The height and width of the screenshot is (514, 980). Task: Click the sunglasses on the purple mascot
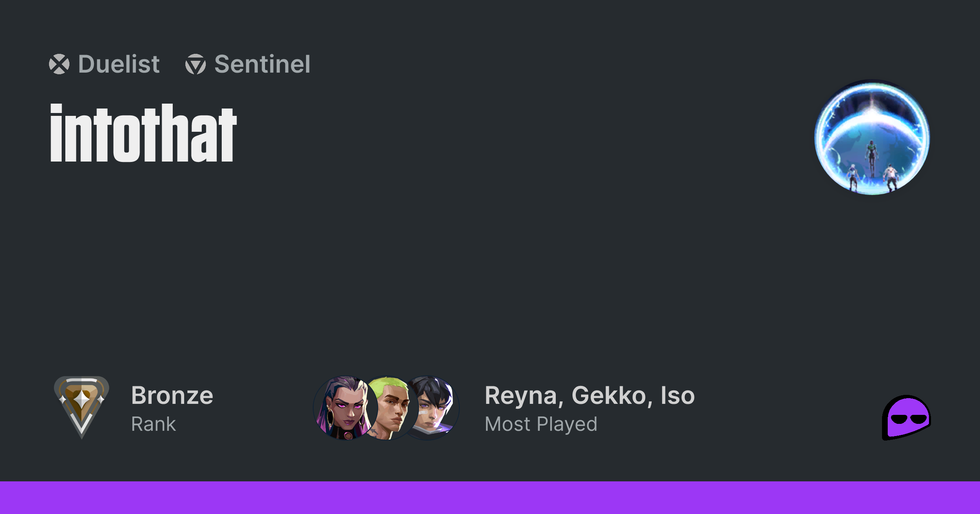click(909, 419)
